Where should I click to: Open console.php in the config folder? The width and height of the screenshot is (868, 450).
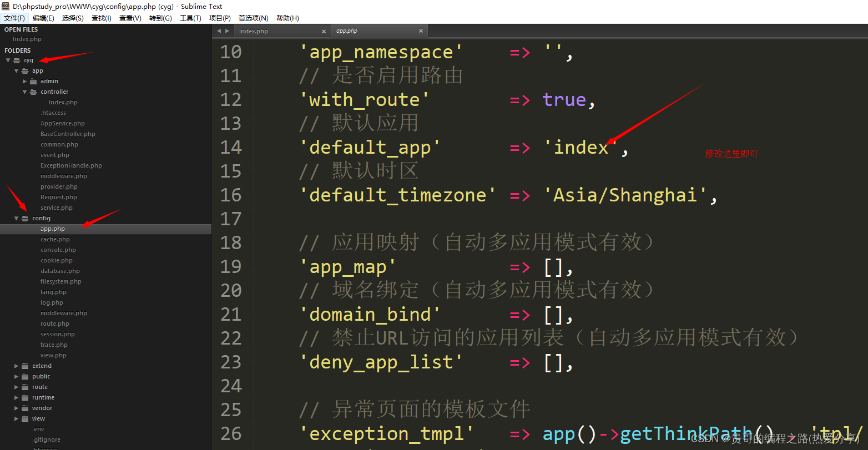coord(58,250)
